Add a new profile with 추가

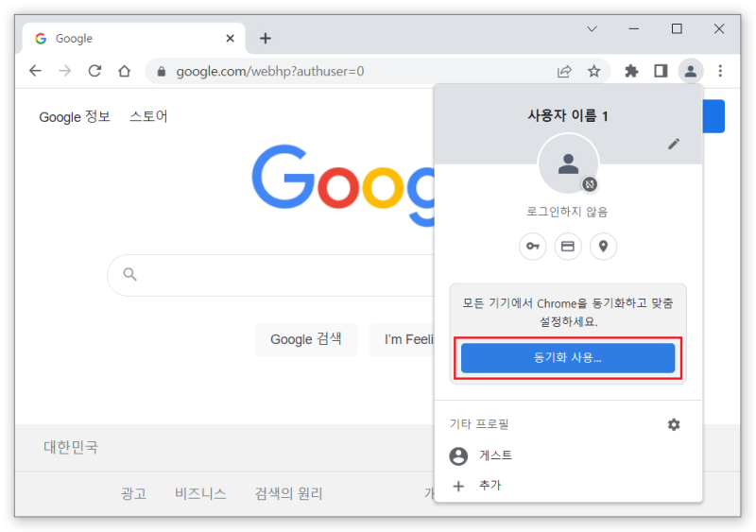(x=568, y=485)
